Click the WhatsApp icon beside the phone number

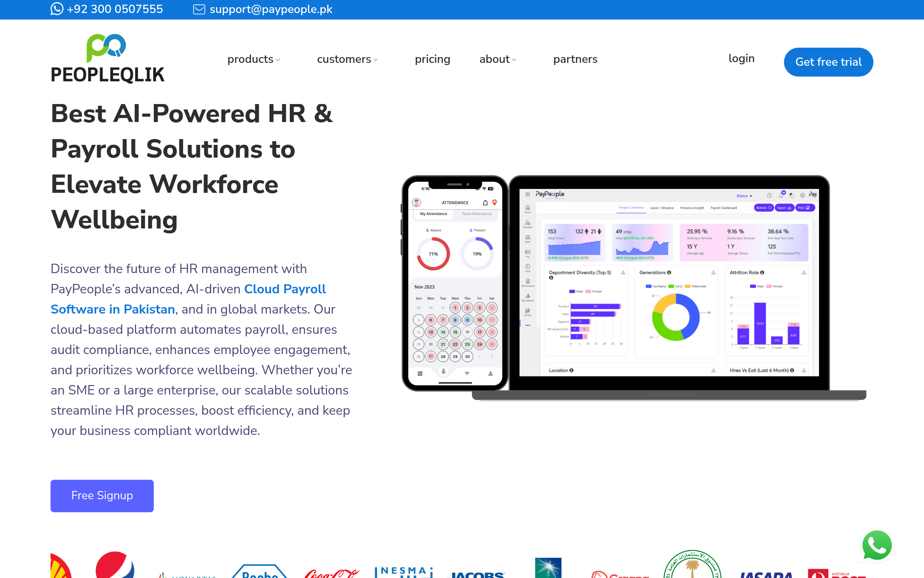57,9
